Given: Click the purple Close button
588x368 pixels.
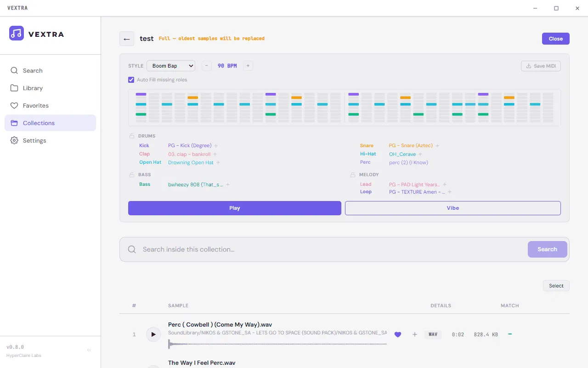Looking at the screenshot, I should (x=555, y=39).
